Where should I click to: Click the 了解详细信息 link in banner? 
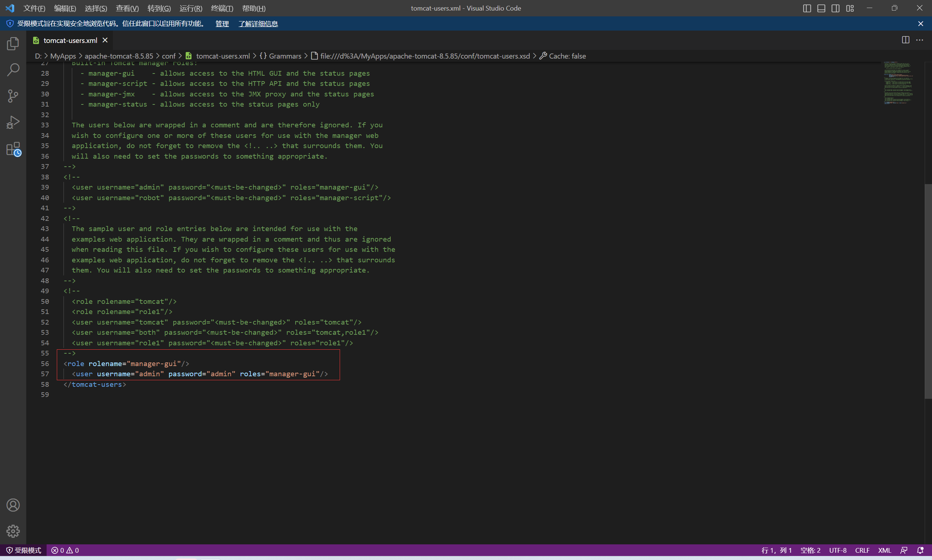click(258, 24)
